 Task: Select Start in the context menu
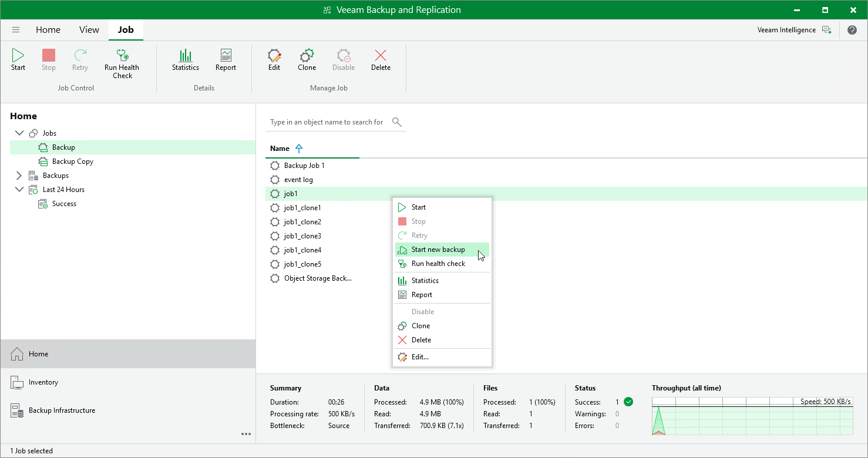[x=442, y=207]
